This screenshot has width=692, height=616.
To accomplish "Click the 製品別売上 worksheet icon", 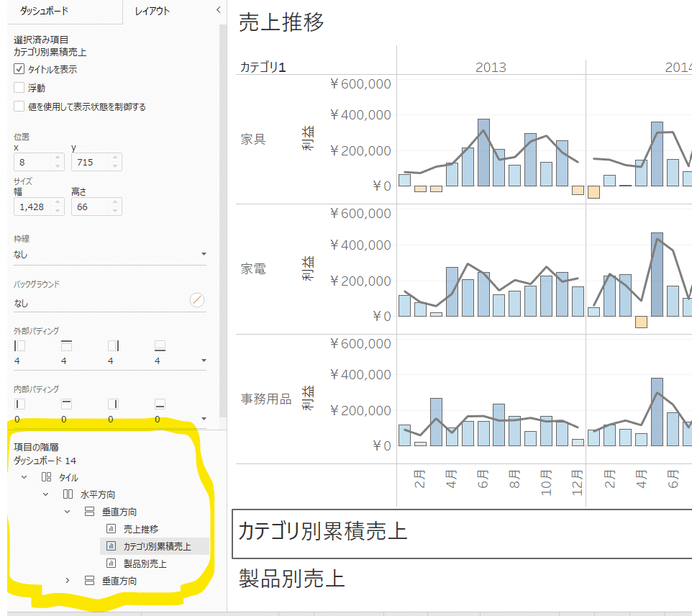I will [x=111, y=563].
